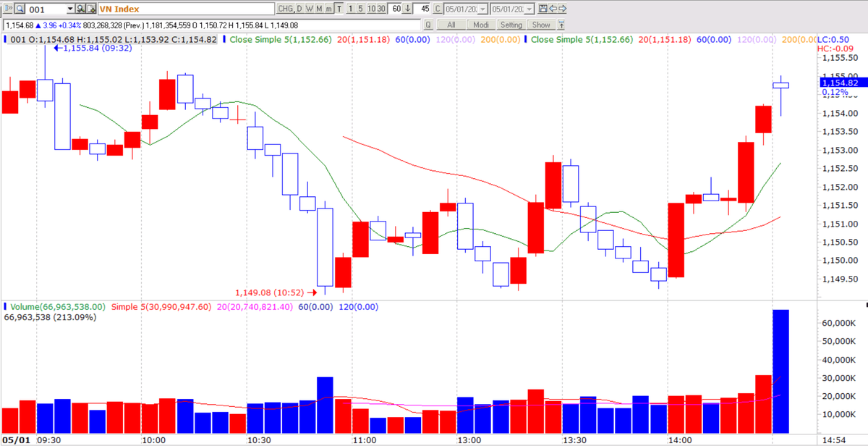868x446 pixels.
Task: Click the interval field showing 60
Action: click(396, 9)
